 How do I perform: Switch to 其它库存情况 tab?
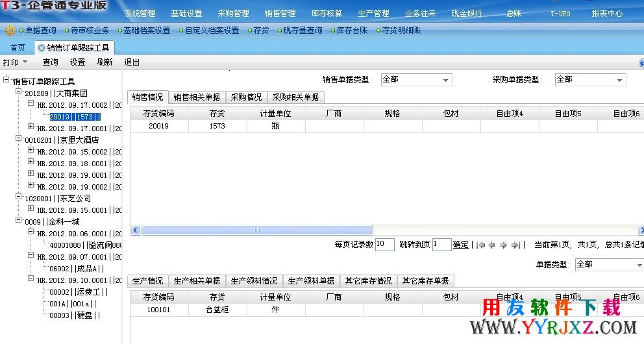368,281
